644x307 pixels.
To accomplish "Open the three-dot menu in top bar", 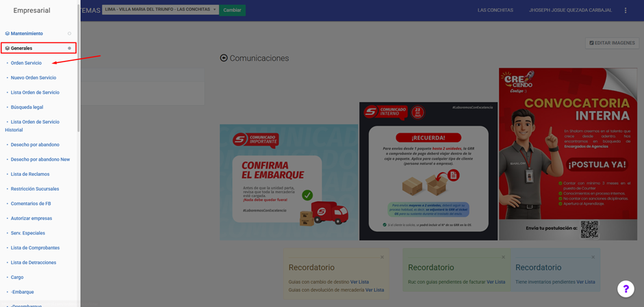I will pos(625,10).
